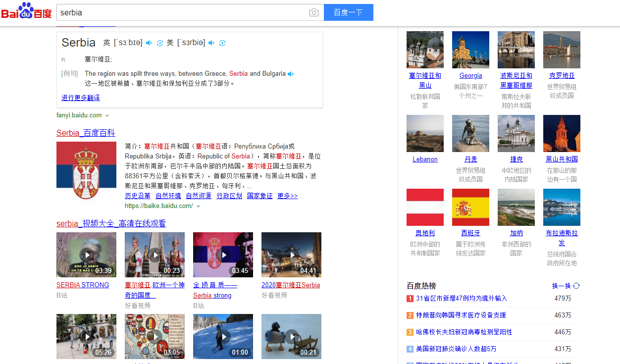
Task: Click repeat icon after American pronunciation
Action: coord(222,43)
